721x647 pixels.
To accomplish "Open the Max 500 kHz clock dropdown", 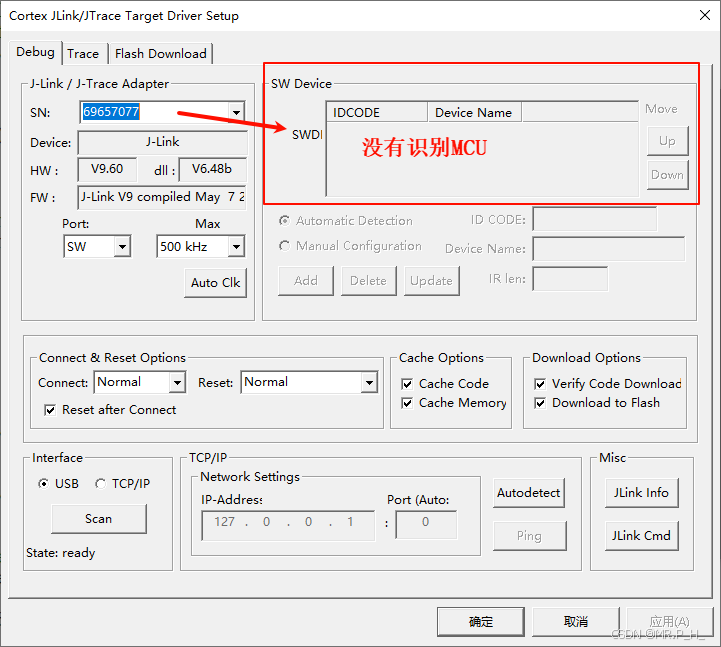I will [x=236, y=246].
